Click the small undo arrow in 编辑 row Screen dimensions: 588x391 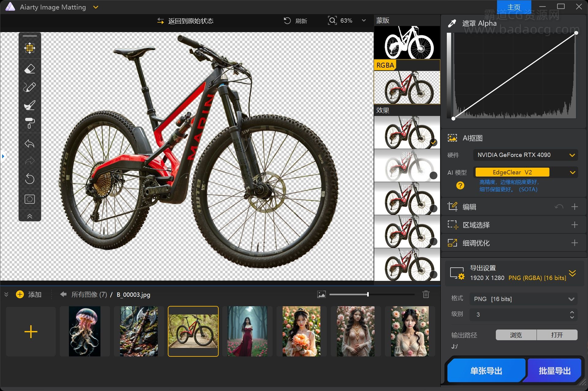coord(559,207)
